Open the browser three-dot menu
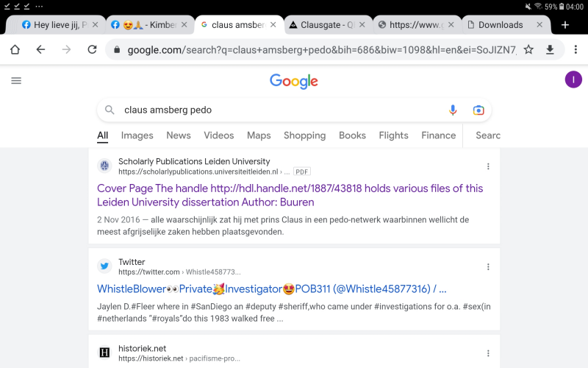The width and height of the screenshot is (588, 368). coord(576,49)
